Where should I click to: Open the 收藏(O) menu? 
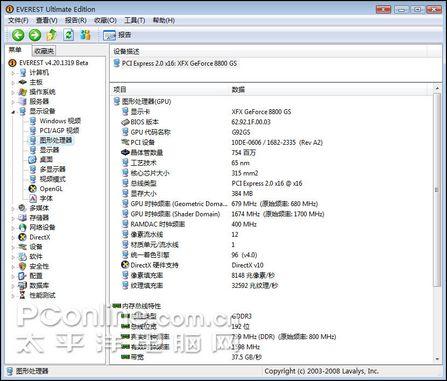point(105,20)
